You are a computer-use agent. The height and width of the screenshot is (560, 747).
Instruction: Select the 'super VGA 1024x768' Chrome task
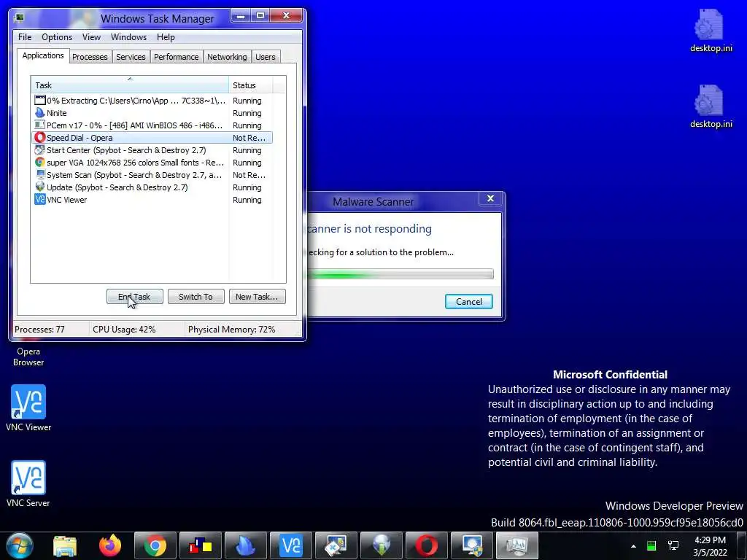(x=152, y=163)
